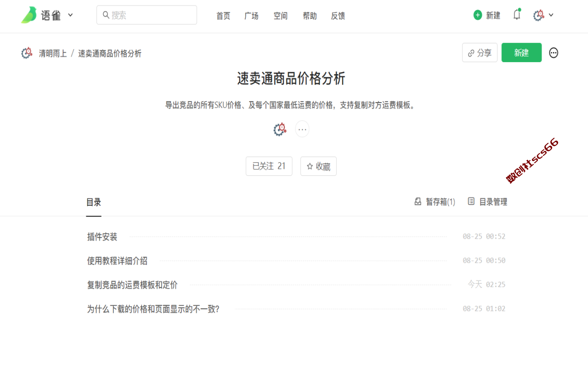This screenshot has width=588, height=368.
Task: Click the member avatar below the description
Action: click(x=280, y=129)
